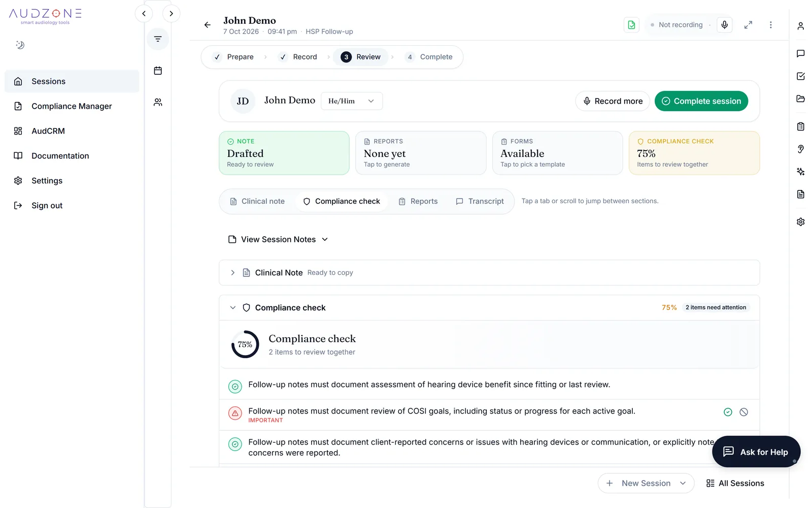Open the folder icon in the right rail
This screenshot has height=508, width=812.
(x=800, y=99)
